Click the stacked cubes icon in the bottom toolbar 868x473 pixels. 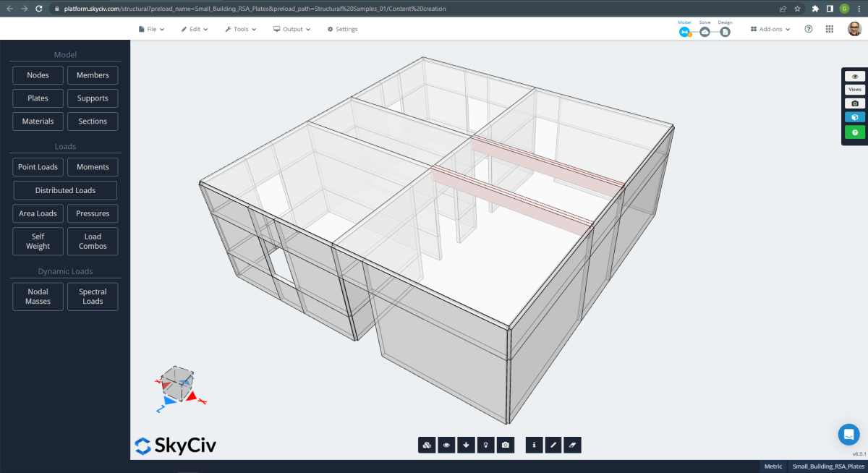pyautogui.click(x=427, y=446)
